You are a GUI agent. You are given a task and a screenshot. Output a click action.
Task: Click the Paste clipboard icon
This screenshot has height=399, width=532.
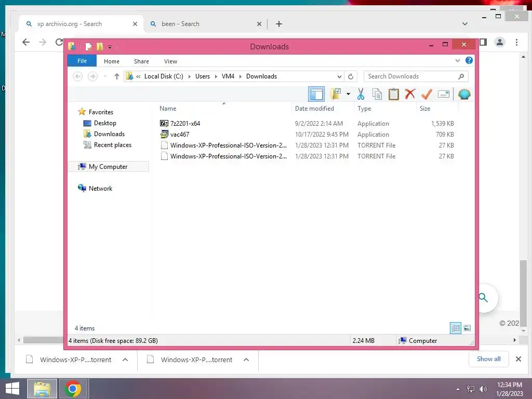click(394, 94)
